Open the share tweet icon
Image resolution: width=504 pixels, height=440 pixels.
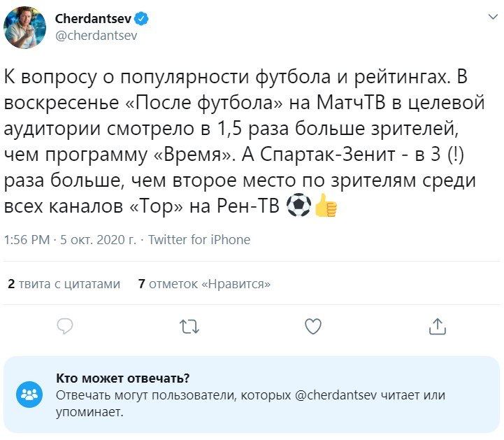[437, 326]
